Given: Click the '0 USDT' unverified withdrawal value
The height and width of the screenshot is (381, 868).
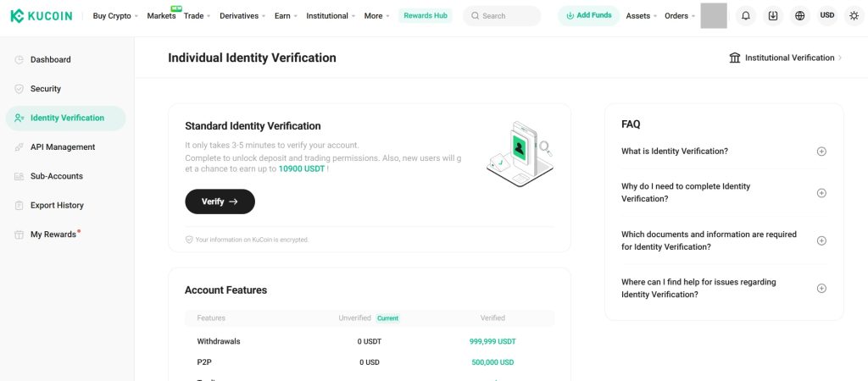Looking at the screenshot, I should coord(370,342).
